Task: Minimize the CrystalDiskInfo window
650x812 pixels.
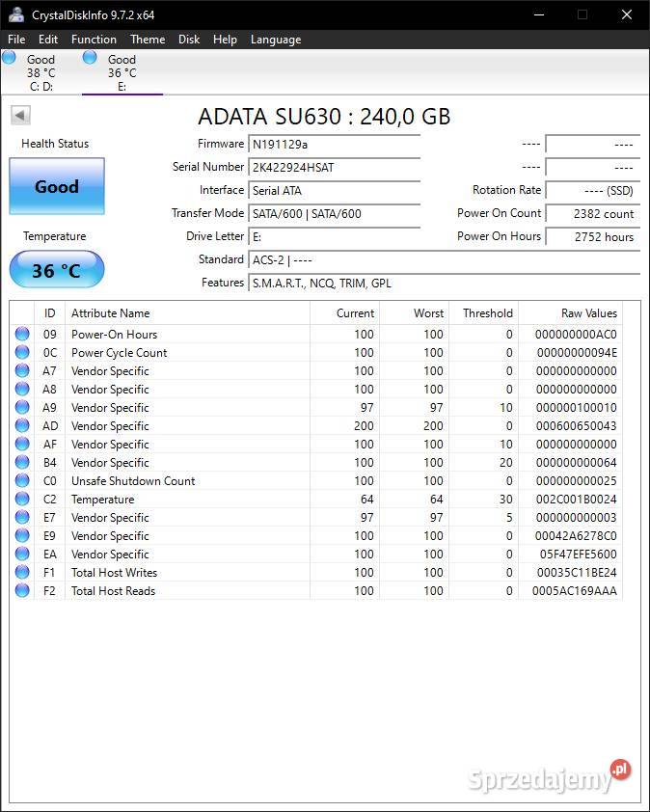Action: point(539,14)
